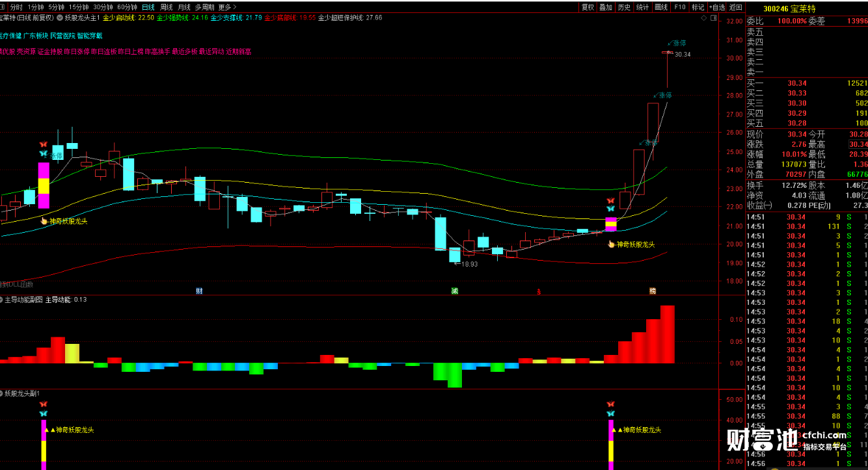Click the 广东板块 sector tag

tap(36, 36)
